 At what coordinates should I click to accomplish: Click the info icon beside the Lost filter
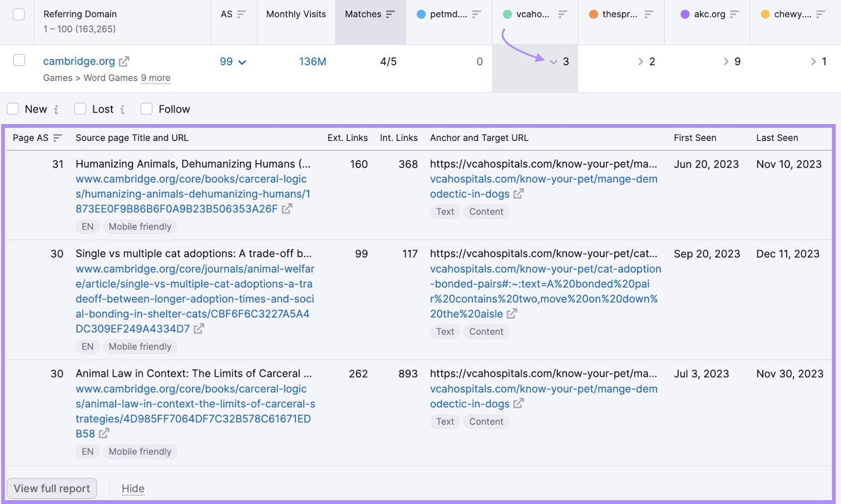pos(122,109)
